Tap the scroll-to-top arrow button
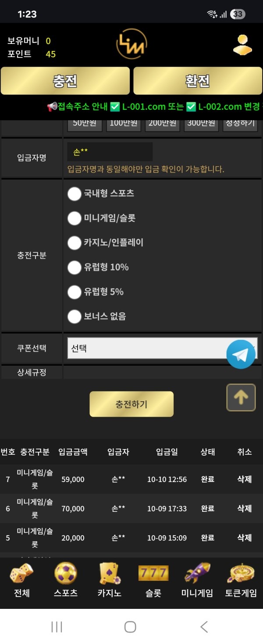 click(241, 397)
